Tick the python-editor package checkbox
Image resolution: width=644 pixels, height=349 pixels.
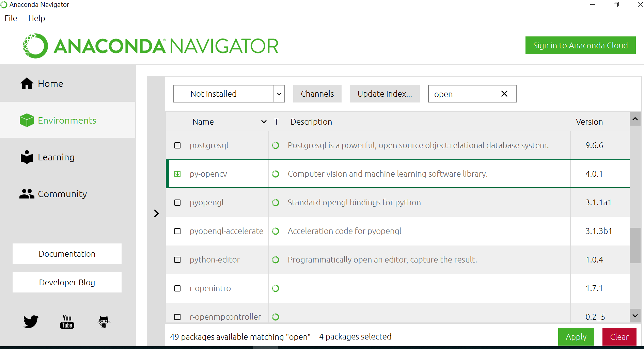coord(177,260)
